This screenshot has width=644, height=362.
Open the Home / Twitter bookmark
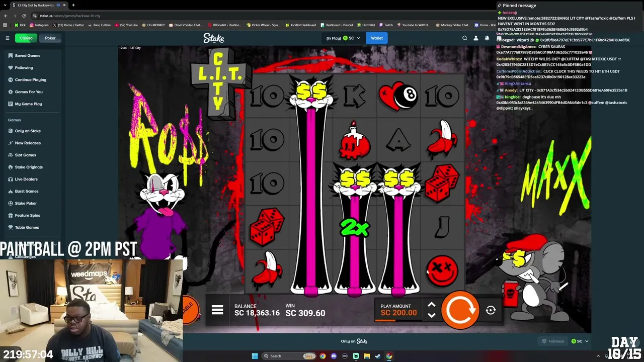pos(68,25)
